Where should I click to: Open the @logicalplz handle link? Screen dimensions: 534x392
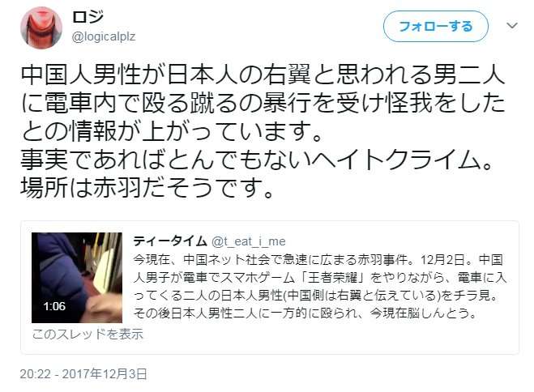click(x=104, y=36)
